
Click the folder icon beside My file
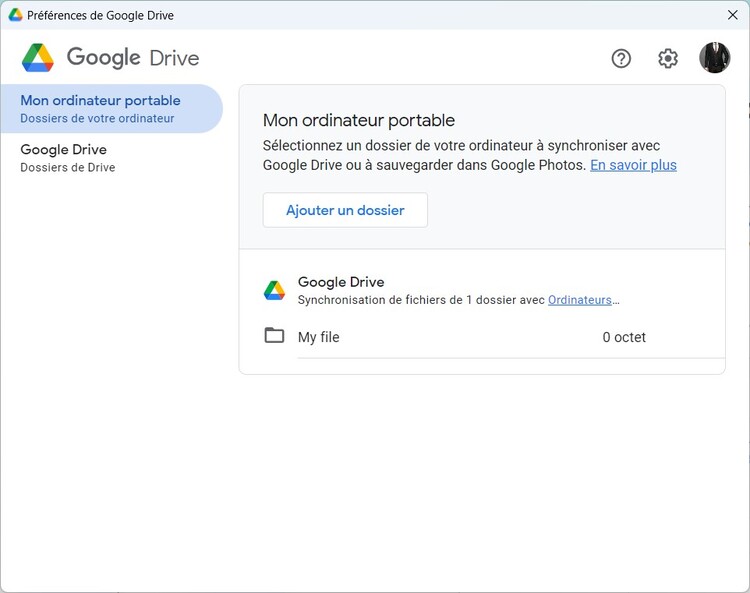click(x=274, y=336)
